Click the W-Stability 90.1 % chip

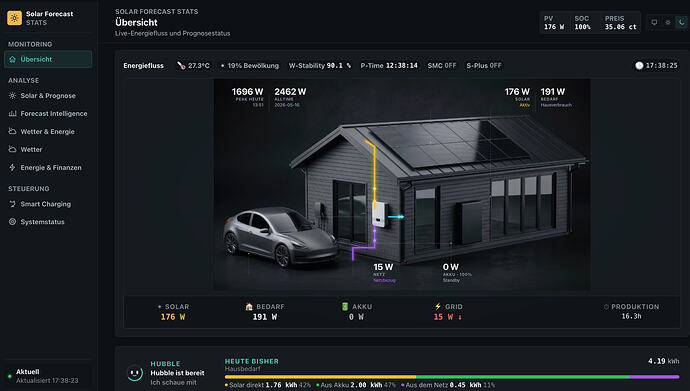point(320,66)
